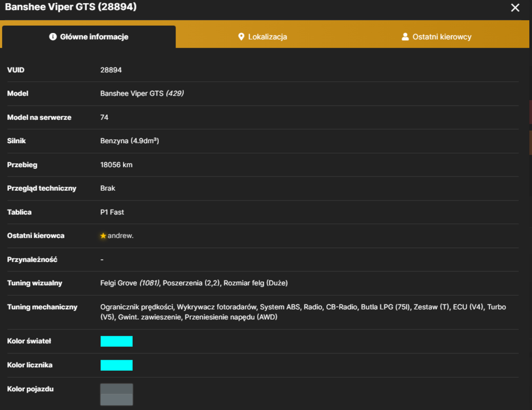Click the Wykrywacz fotoradarów tuning entry

217,307
